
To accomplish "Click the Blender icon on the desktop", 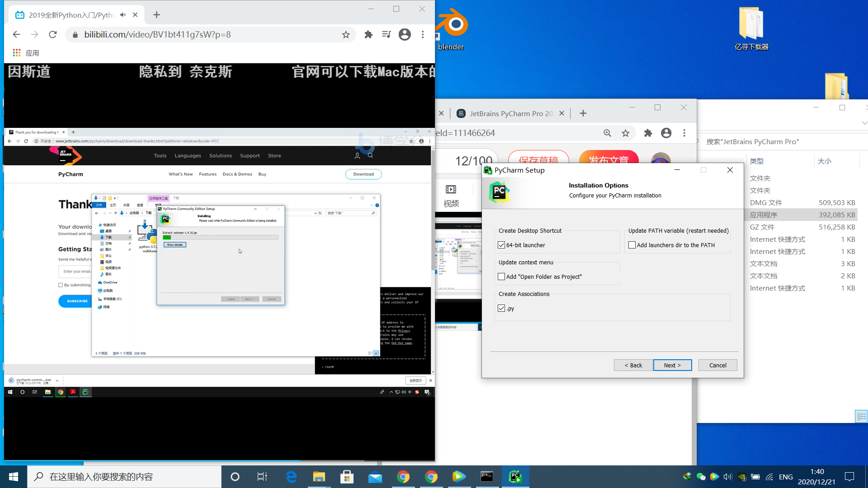I will (451, 24).
